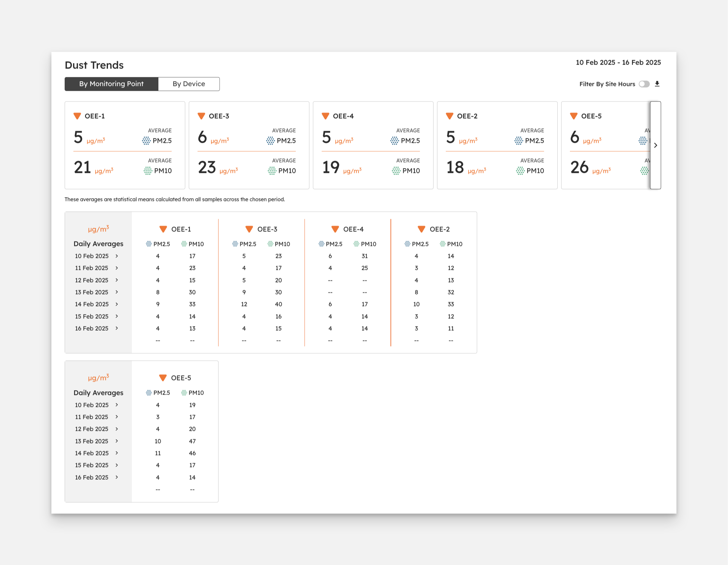Click the OEE-1 card orange marker icon
728x565 pixels.
pyautogui.click(x=77, y=116)
